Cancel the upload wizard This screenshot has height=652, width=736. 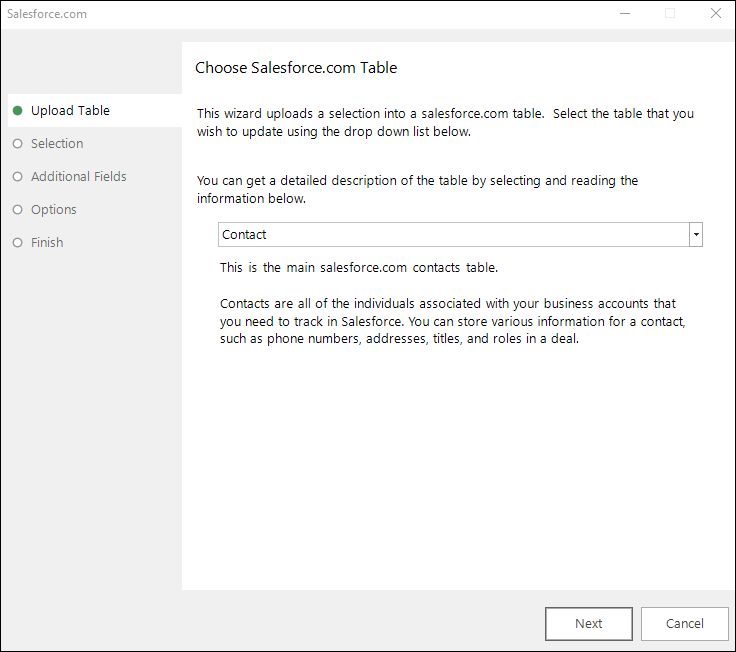pyautogui.click(x=684, y=623)
